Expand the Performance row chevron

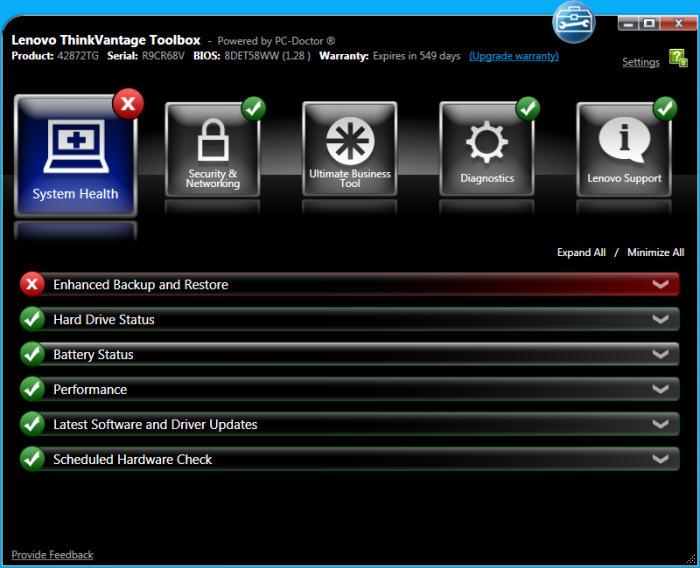tap(660, 390)
